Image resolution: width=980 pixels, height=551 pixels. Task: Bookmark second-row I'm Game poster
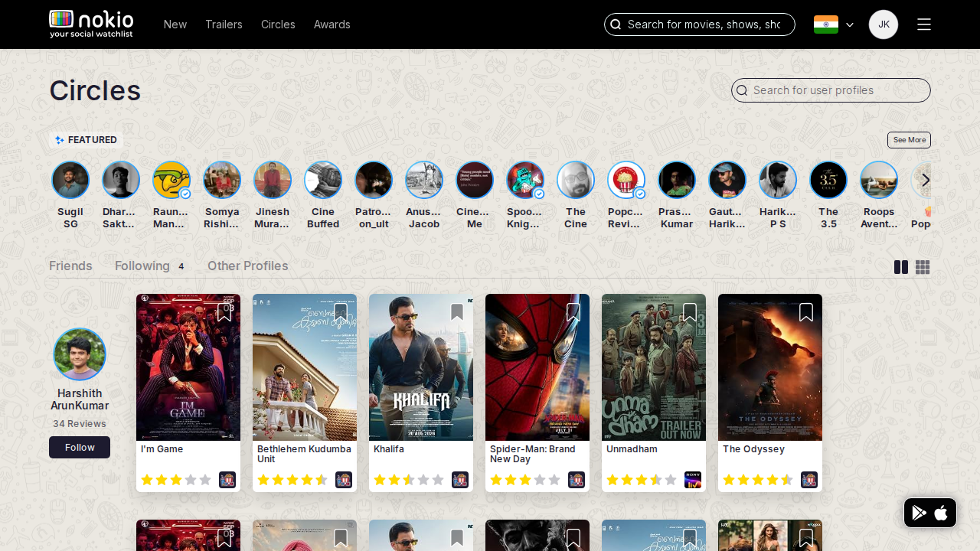[224, 539]
